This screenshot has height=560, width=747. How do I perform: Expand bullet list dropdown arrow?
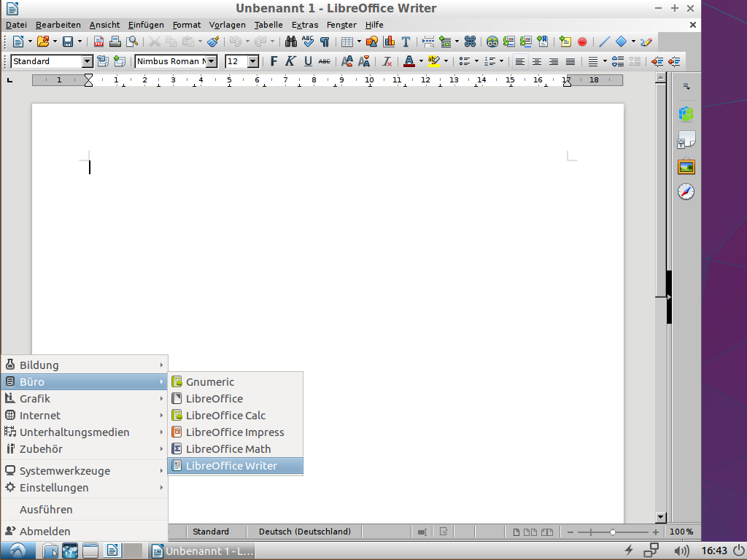(476, 61)
